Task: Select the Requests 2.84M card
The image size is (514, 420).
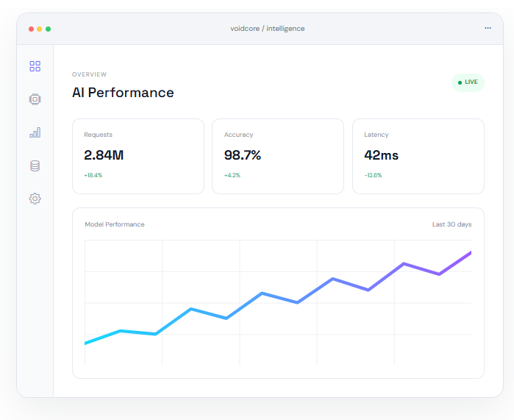Action: 138,156
